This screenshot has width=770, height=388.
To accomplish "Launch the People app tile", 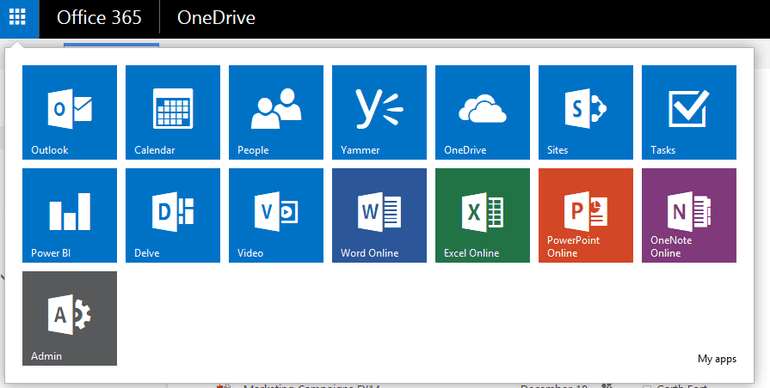I will click(x=276, y=112).
